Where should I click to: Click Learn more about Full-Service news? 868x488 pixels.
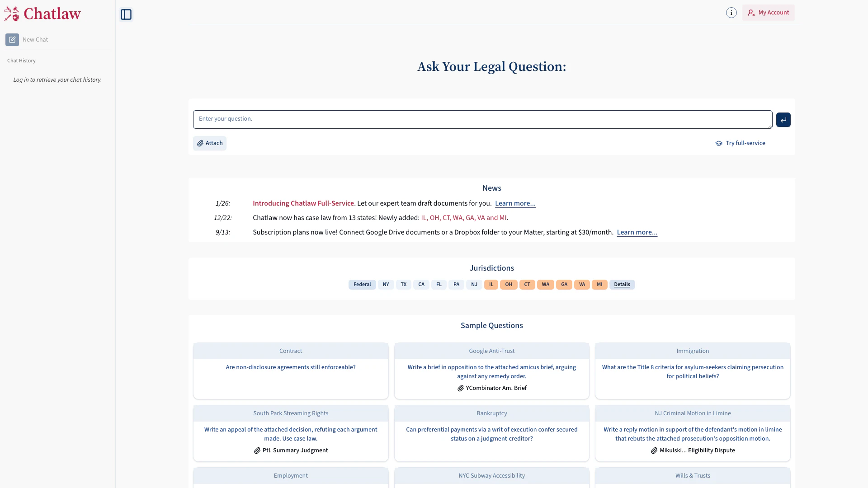515,203
